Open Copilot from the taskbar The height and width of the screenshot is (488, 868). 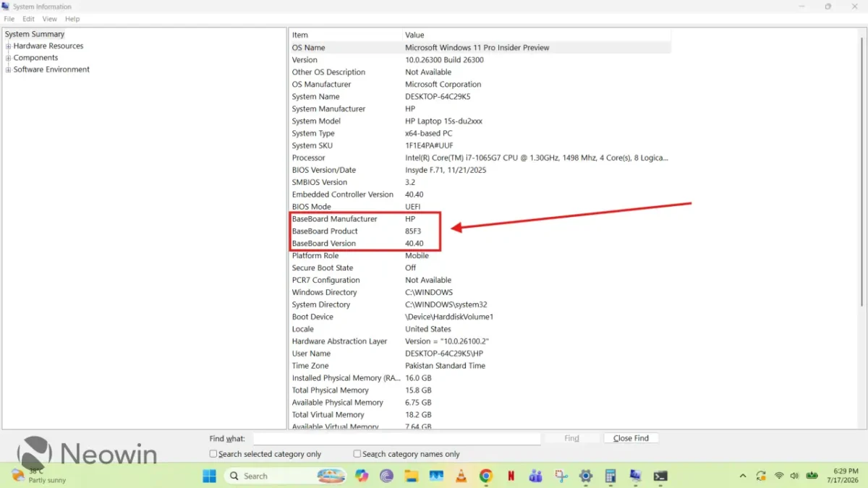pos(362,476)
